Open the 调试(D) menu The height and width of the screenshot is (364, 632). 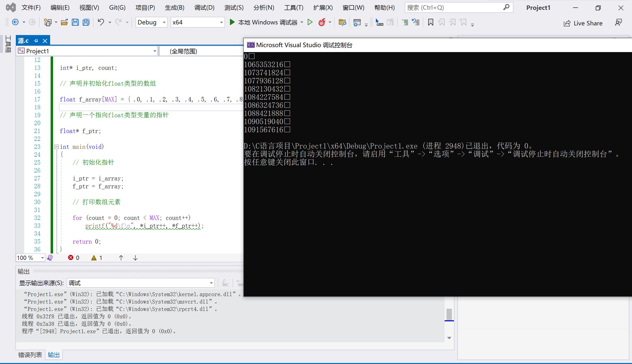204,7
